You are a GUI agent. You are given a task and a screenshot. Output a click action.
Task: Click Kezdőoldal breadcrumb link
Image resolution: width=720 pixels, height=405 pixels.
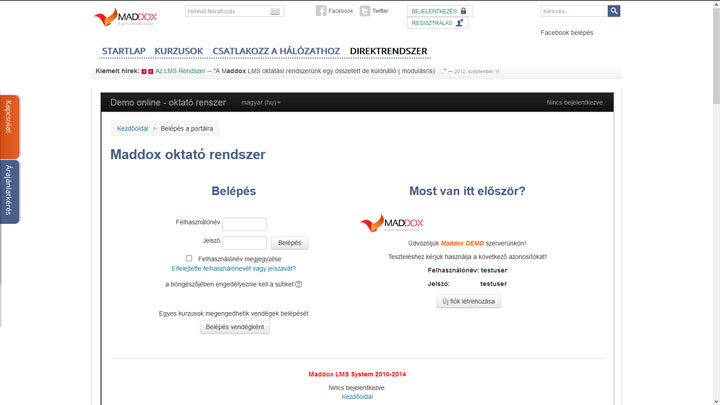tap(133, 129)
